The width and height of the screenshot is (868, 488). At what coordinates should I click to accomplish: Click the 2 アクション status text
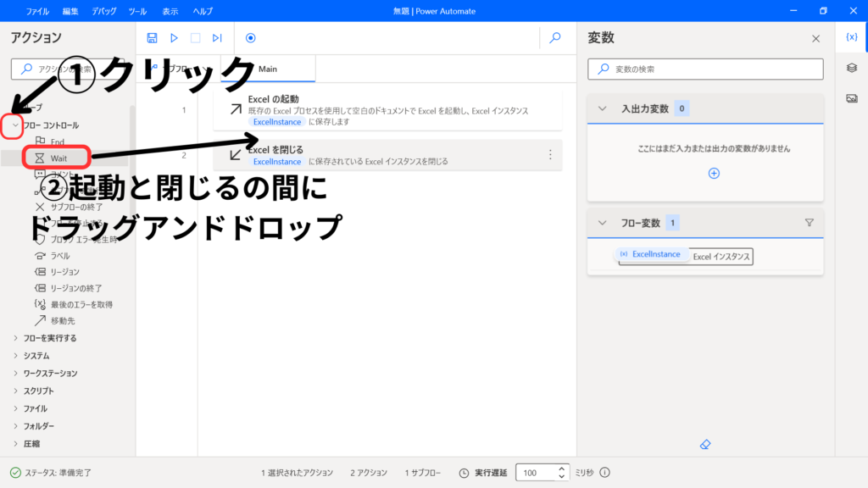click(x=369, y=473)
